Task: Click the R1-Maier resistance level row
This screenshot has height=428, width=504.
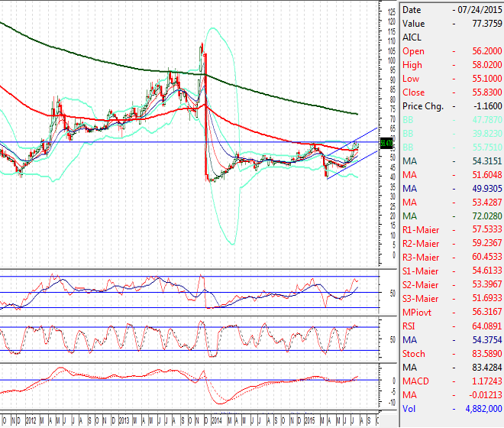Action: pos(451,229)
